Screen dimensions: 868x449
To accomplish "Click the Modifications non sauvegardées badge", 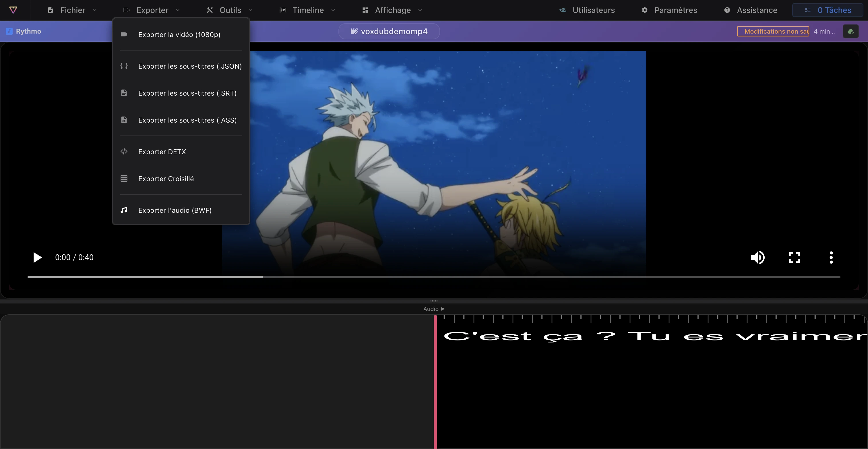I will tap(773, 31).
